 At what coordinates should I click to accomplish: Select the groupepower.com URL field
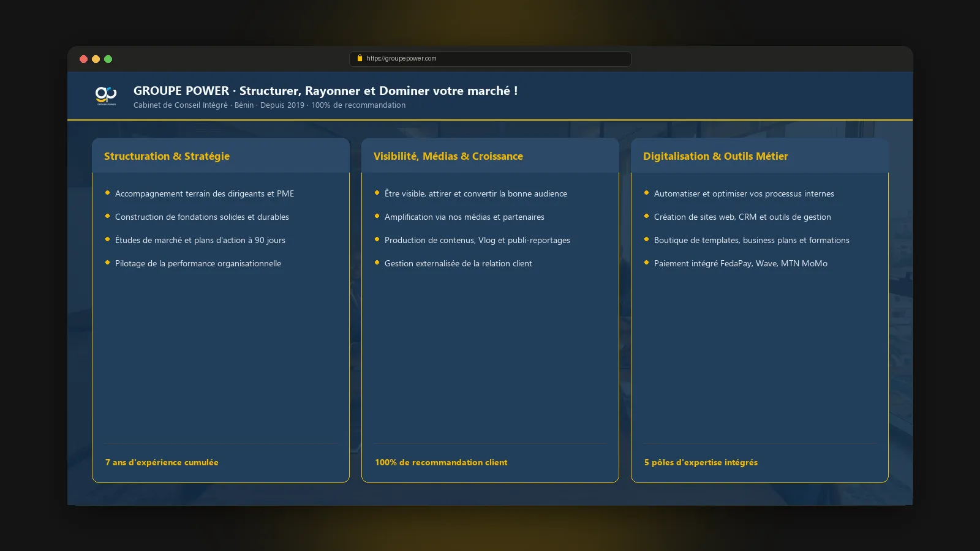(x=490, y=59)
